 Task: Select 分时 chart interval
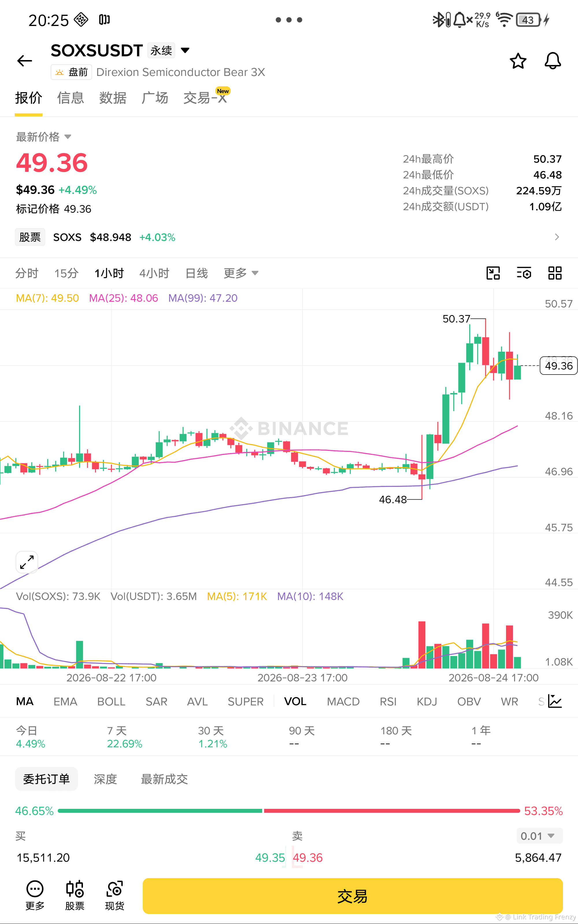[27, 273]
